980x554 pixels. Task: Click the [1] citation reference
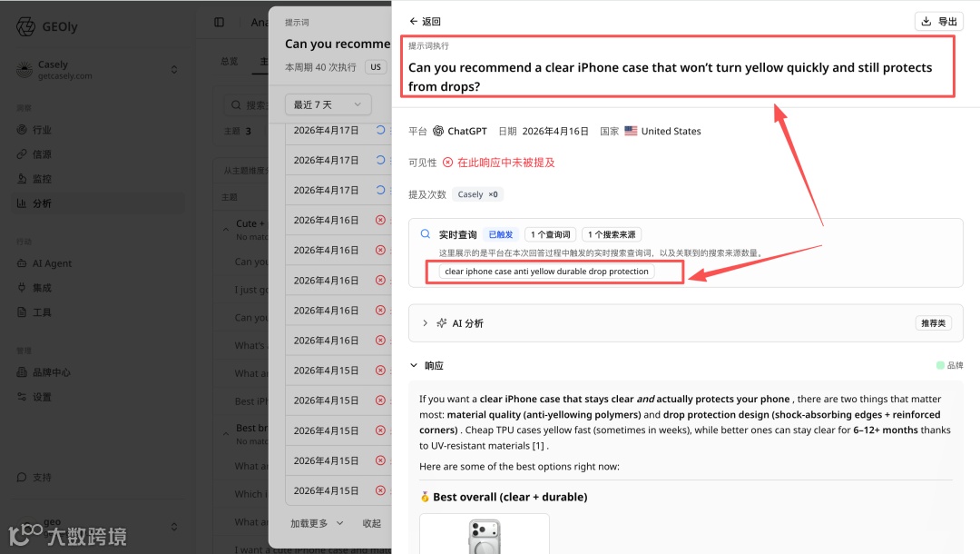538,446
